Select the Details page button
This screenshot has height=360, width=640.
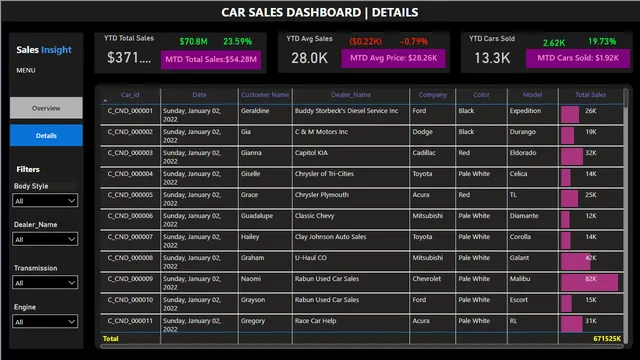pos(46,136)
